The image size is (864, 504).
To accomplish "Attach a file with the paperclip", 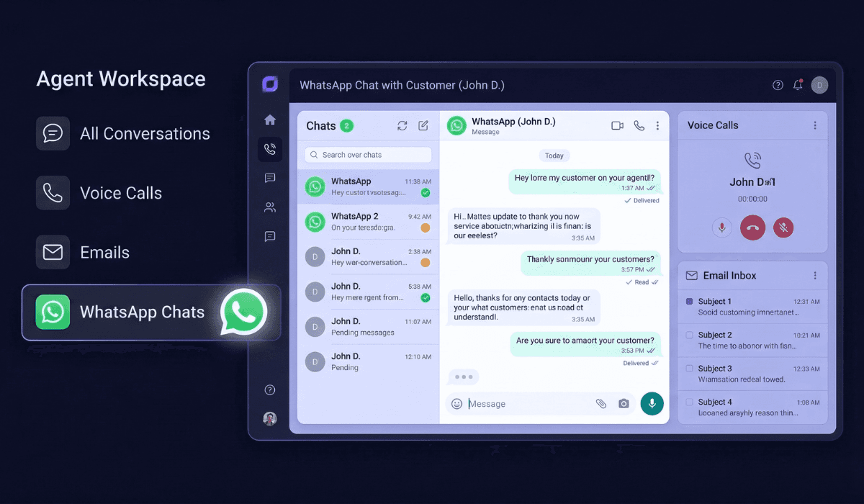I will point(601,404).
